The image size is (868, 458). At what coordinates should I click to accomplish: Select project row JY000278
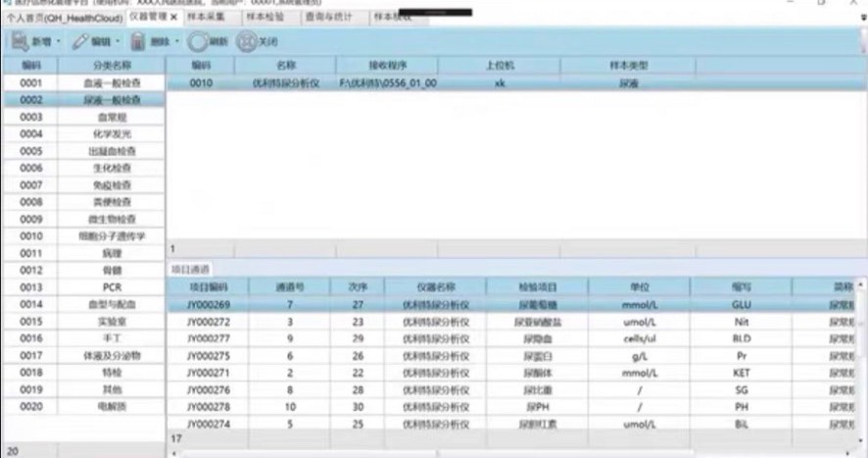tap(512, 407)
